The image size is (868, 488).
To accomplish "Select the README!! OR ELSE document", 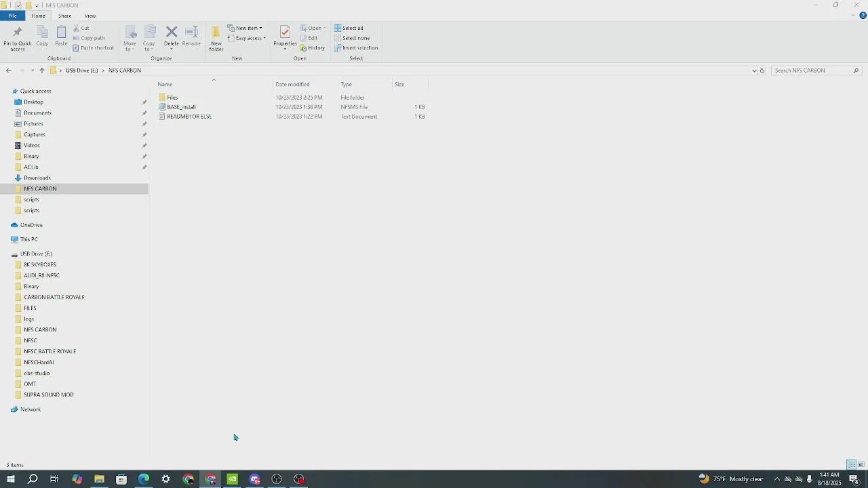I will (x=189, y=117).
